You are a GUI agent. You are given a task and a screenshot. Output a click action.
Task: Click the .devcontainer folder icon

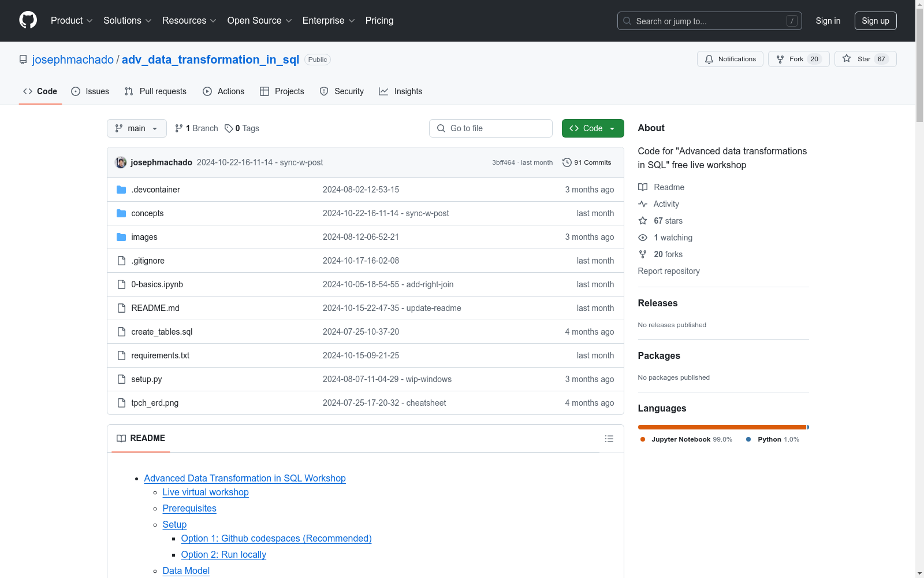(x=121, y=190)
